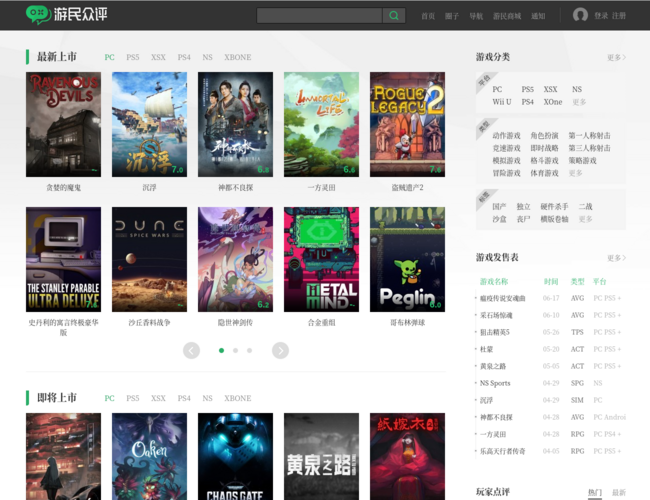Open Chaos Gate upcoming game cover
The height and width of the screenshot is (500, 650).
[235, 456]
